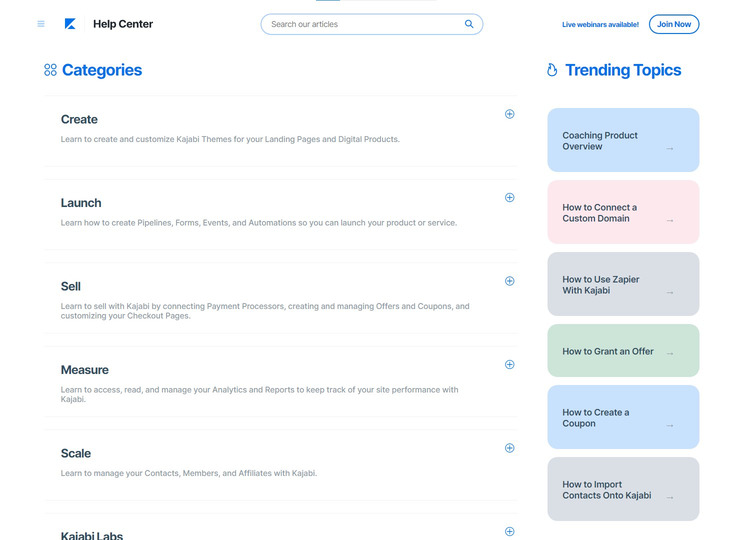Open Live webinars available link
This screenshot has width=755, height=540.
(x=600, y=25)
